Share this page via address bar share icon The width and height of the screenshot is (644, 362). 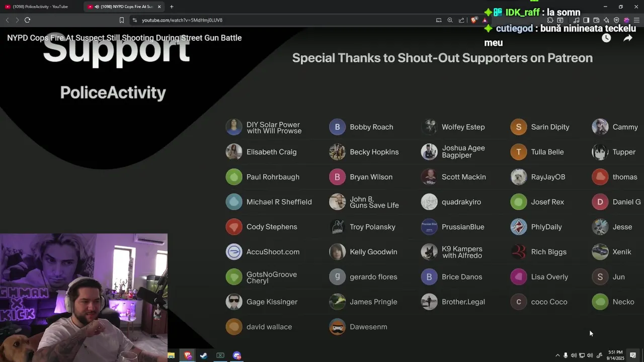tap(461, 20)
